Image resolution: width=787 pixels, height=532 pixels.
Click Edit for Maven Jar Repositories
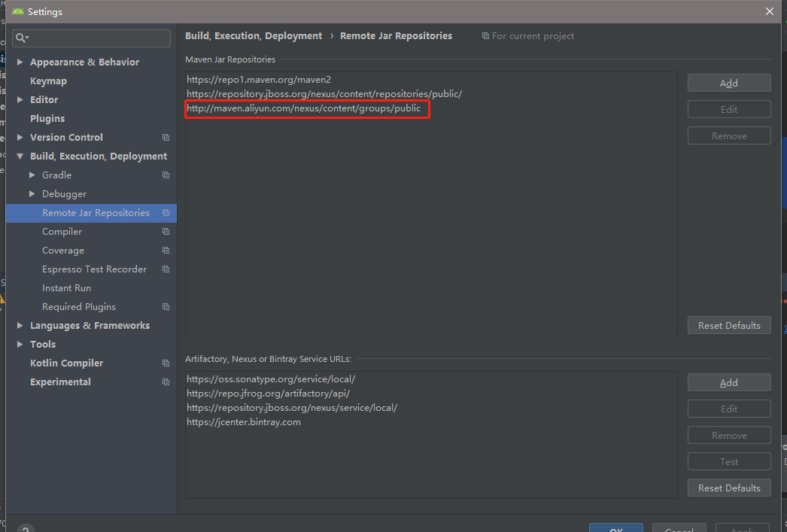tap(729, 109)
